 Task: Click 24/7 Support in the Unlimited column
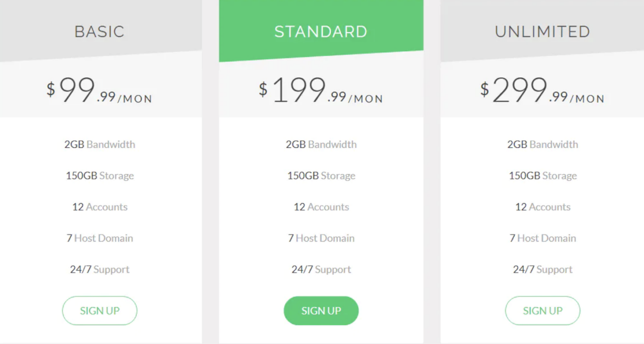pos(543,269)
